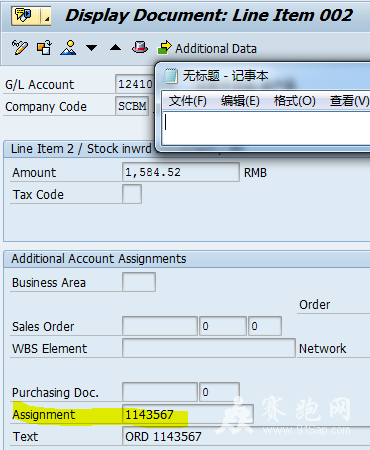Click the Text field ORD 1143567
This screenshot has height=450, width=370.
pos(246,436)
